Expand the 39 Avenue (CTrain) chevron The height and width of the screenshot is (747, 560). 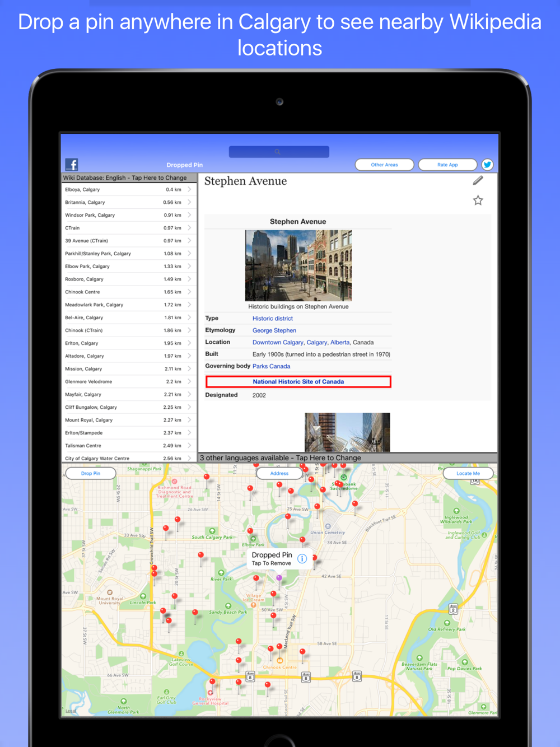point(189,241)
